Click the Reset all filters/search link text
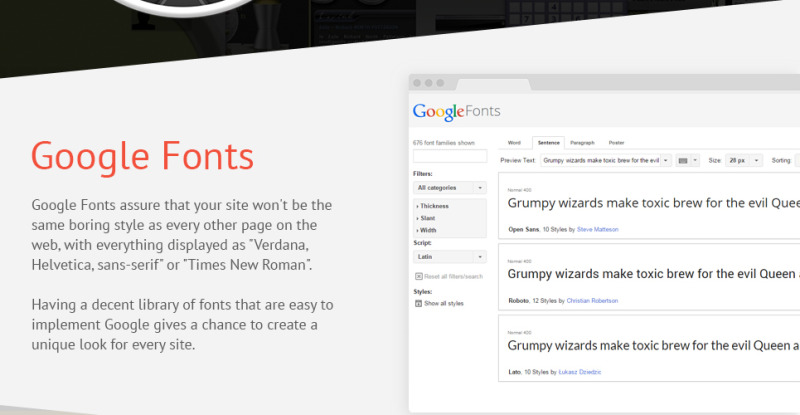800x415 pixels. point(454,277)
